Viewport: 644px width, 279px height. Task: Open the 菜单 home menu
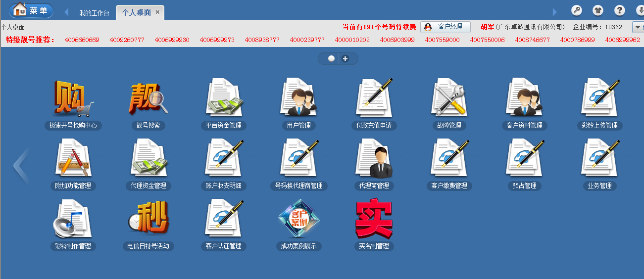pos(31,10)
